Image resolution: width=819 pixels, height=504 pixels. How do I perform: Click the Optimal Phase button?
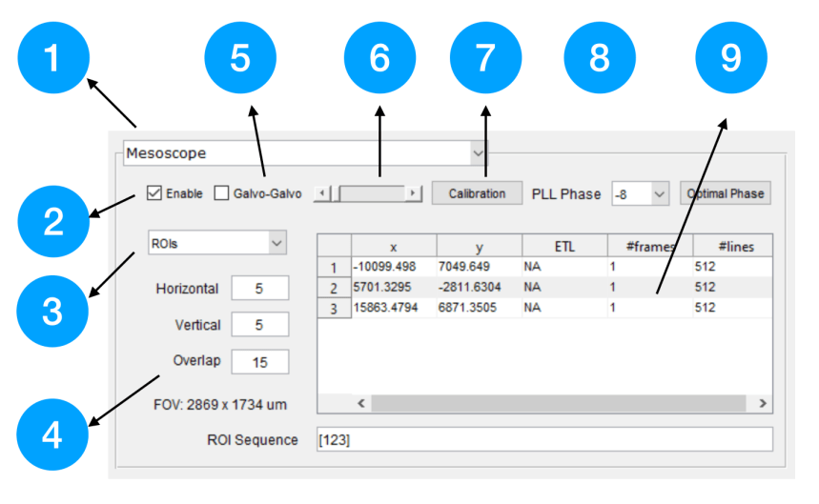pos(726,193)
